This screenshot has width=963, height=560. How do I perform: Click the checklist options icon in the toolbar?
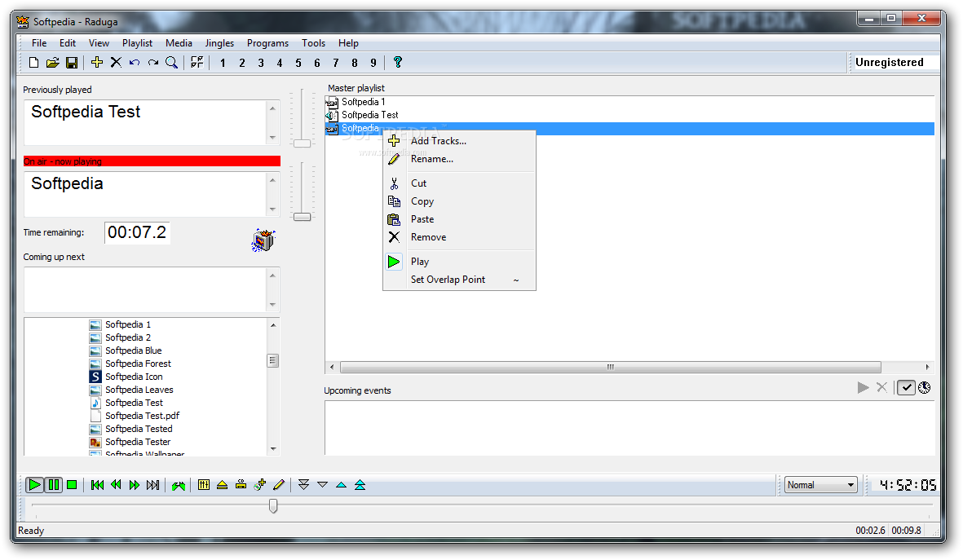point(197,62)
